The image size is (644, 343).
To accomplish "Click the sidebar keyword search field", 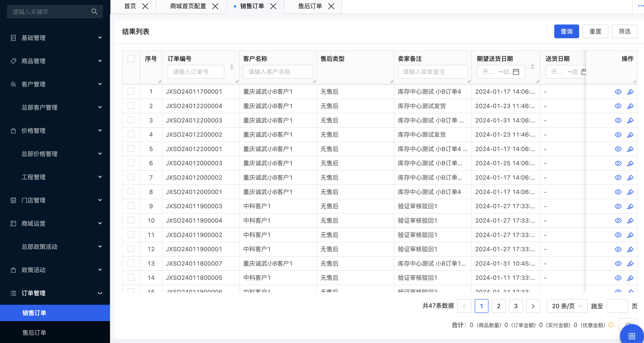I will point(55,12).
